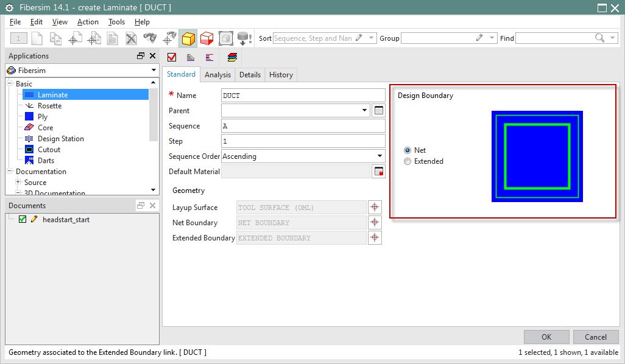Click the crosshair selector beside Net Boundary
The width and height of the screenshot is (625, 364).
tap(376, 222)
